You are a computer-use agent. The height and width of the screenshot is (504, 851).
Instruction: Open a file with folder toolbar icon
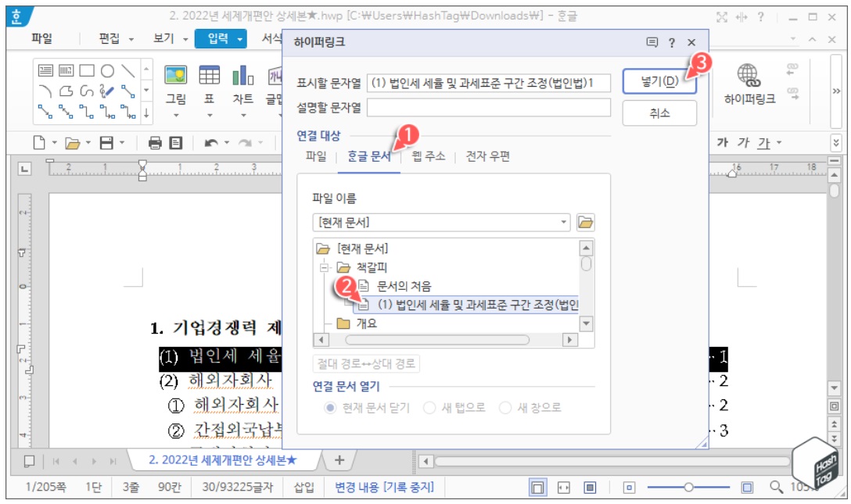tap(72, 143)
